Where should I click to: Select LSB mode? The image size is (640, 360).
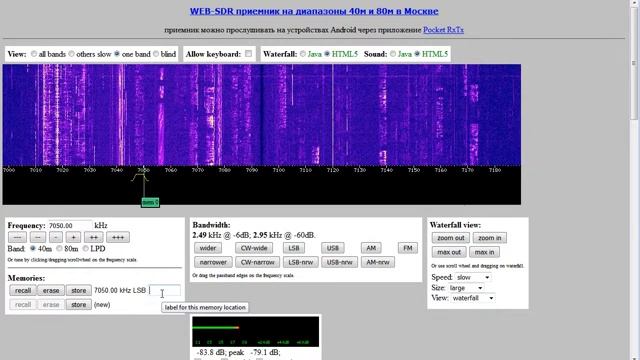click(x=293, y=248)
